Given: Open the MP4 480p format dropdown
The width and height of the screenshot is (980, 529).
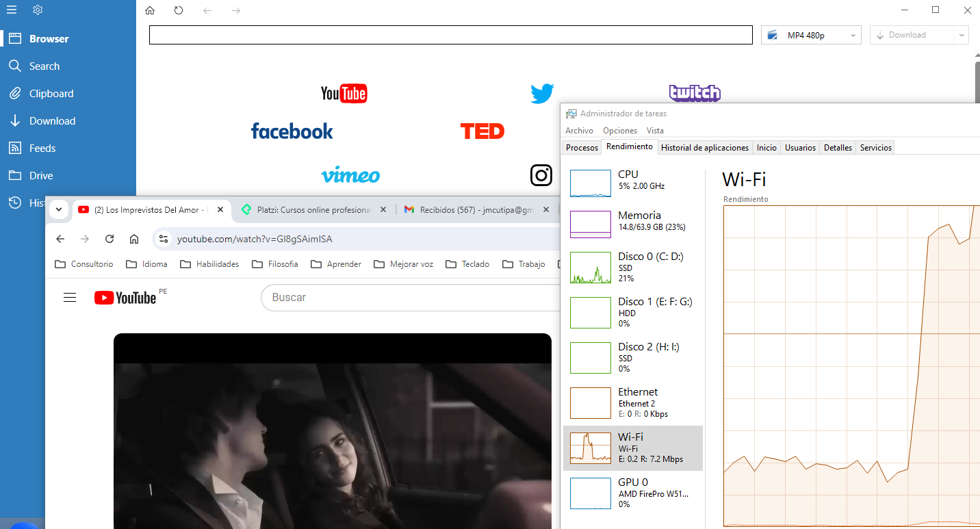Looking at the screenshot, I should tap(811, 36).
